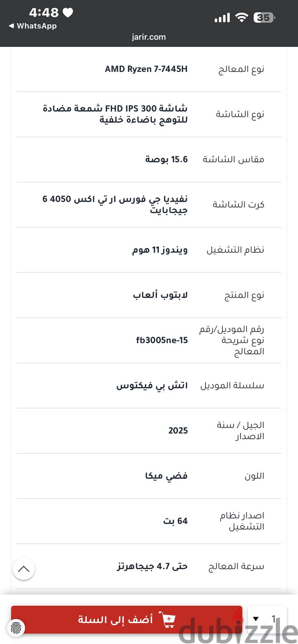The image size is (298, 644).
Task: Click the red أضف إلى السلة button
Action: click(x=127, y=619)
